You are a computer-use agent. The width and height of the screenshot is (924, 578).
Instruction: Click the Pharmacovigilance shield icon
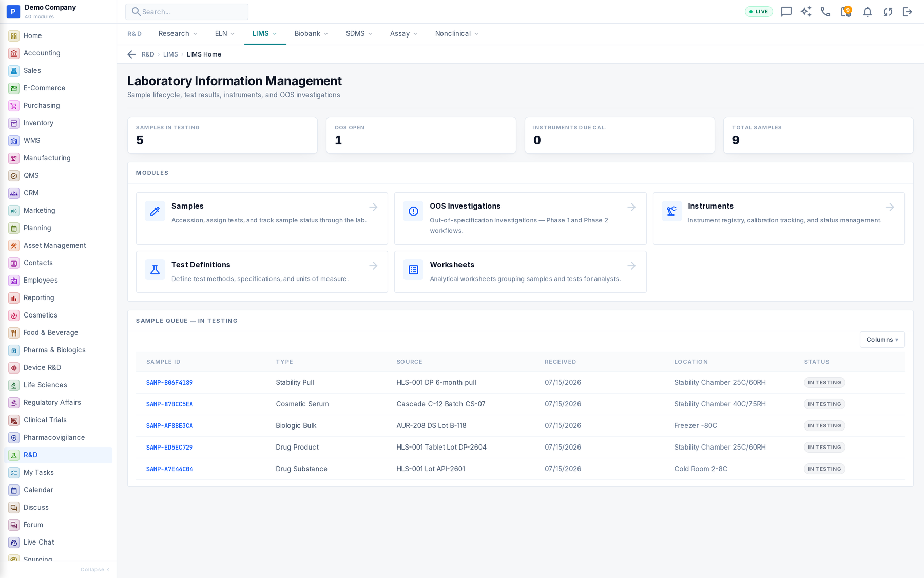[14, 438]
